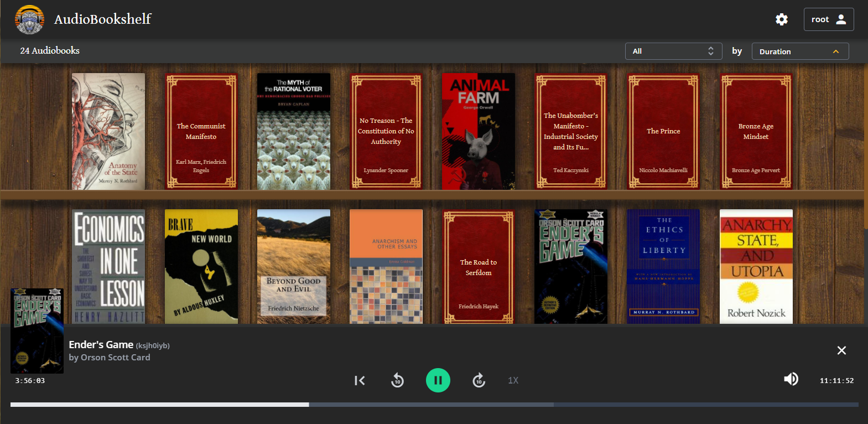This screenshot has height=424, width=868.
Task: Seek within the playback progress bar
Action: (434, 405)
